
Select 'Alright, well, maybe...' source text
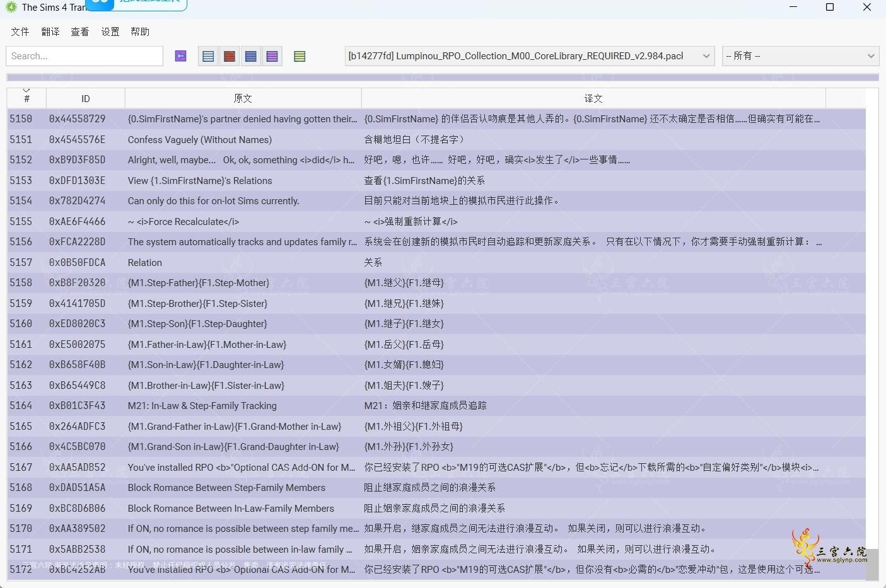(x=241, y=160)
